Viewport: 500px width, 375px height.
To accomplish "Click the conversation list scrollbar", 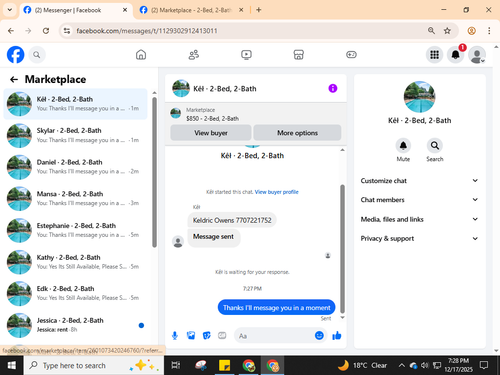I will point(154,172).
